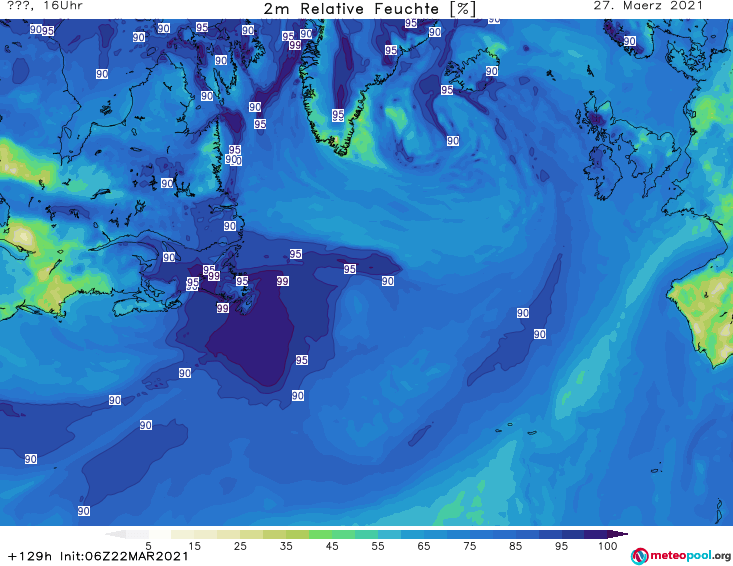Click the color scale label '15'
This screenshot has height=566, width=733.
tap(194, 546)
